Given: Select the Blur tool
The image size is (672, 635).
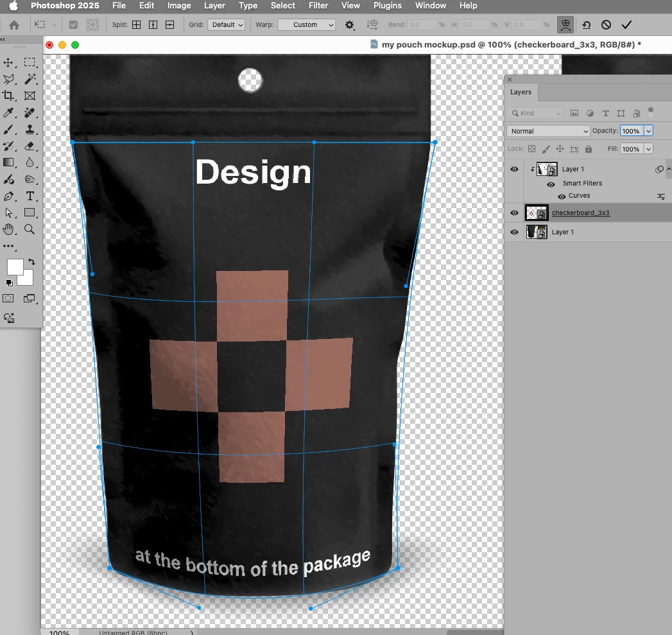Looking at the screenshot, I should (30, 162).
